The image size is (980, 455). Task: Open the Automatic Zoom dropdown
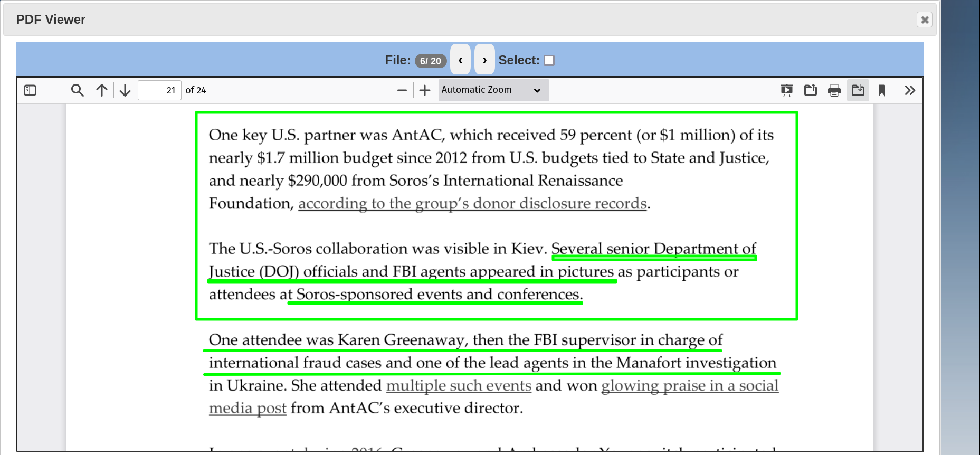tap(493, 90)
